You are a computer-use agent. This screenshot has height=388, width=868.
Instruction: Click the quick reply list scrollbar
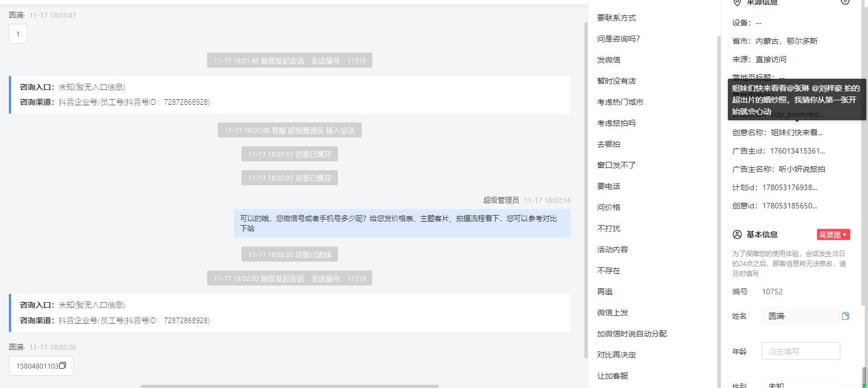719,211
